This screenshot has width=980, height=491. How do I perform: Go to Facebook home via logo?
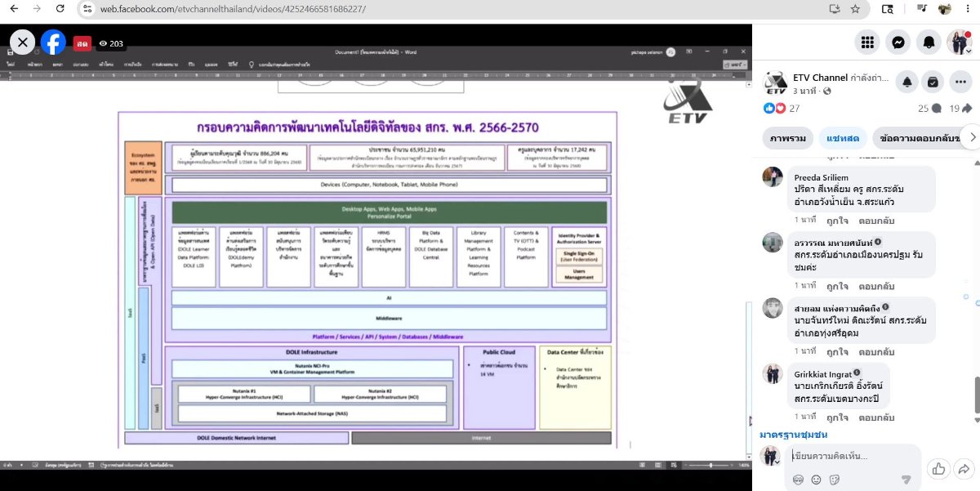tap(54, 42)
